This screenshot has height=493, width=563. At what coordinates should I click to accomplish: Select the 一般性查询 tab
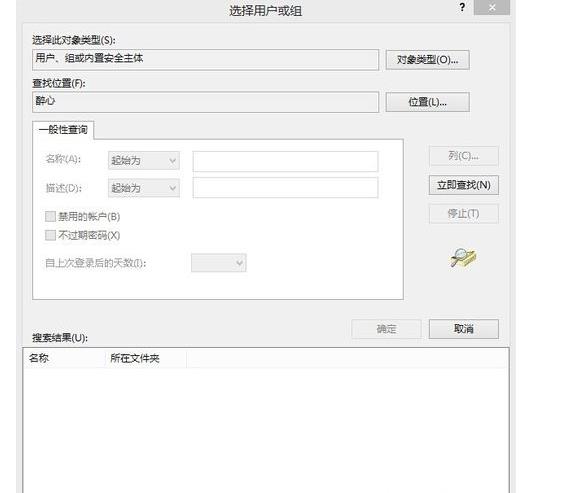[63, 130]
